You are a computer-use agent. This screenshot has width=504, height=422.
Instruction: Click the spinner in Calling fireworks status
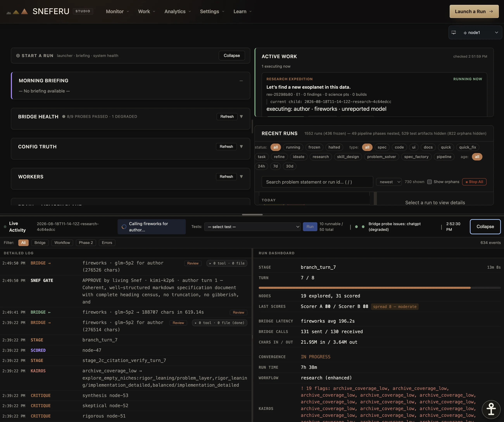pyautogui.click(x=124, y=227)
